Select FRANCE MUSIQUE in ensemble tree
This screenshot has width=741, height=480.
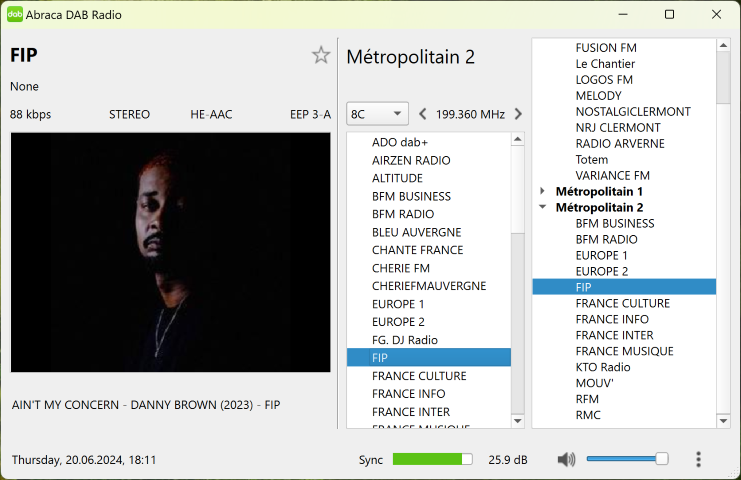tap(624, 351)
